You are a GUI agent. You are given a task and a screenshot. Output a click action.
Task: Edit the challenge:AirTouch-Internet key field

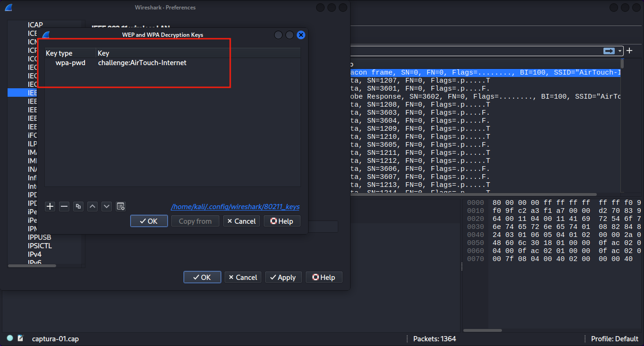[x=142, y=63]
